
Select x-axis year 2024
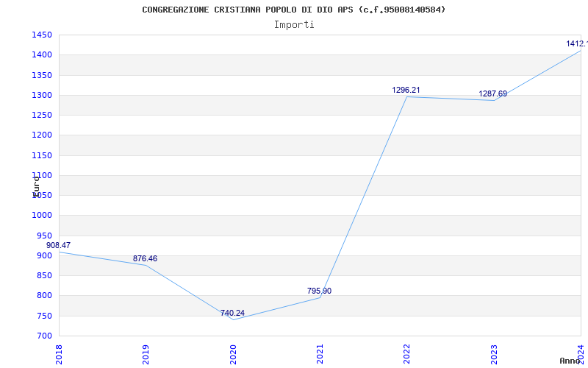click(x=581, y=355)
